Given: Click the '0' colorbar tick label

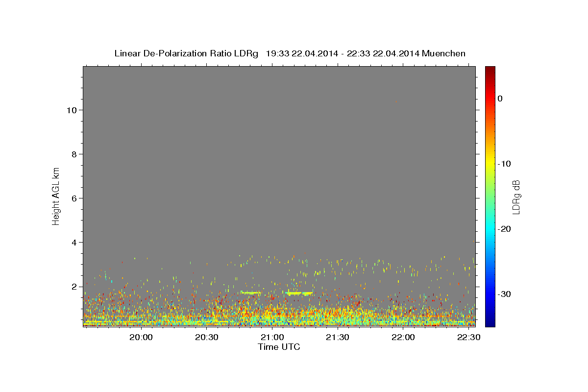Looking at the screenshot, I should 500,98.
